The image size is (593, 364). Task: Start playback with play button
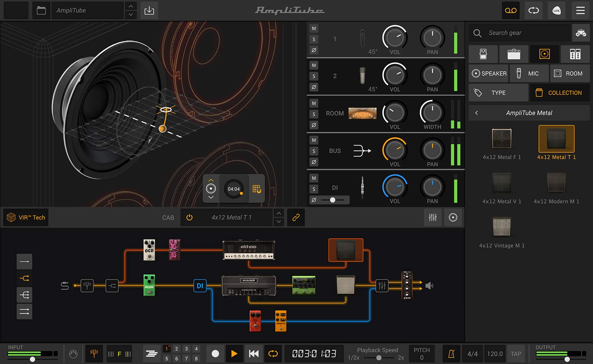234,354
